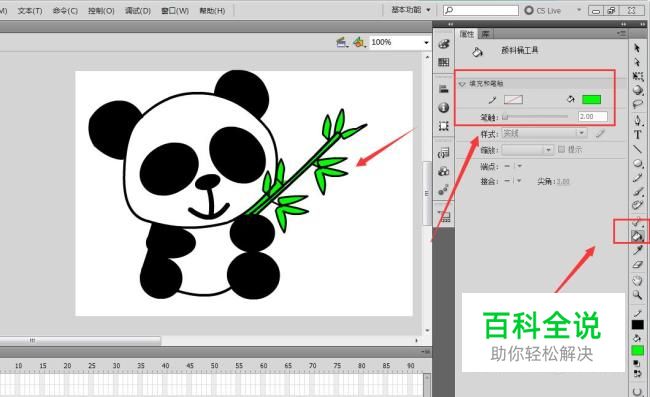Screen dimensions: 650x397
Task: Open the Info panel icon
Action: [x=444, y=107]
